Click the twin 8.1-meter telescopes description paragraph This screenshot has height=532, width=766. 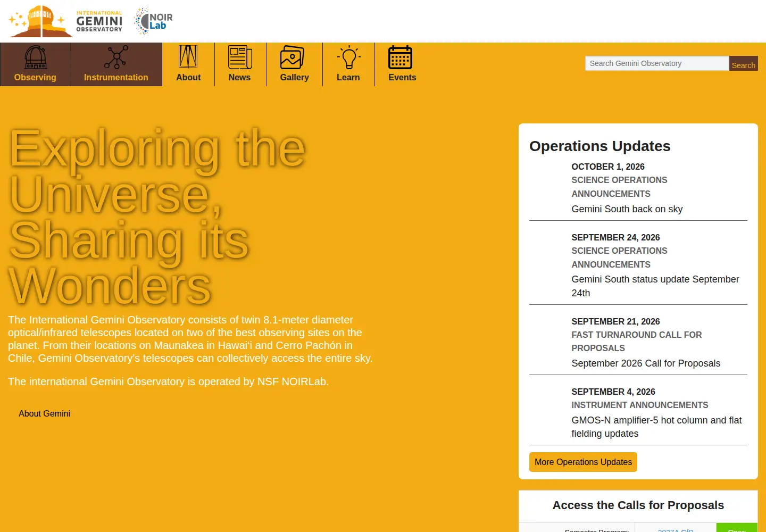coord(190,339)
